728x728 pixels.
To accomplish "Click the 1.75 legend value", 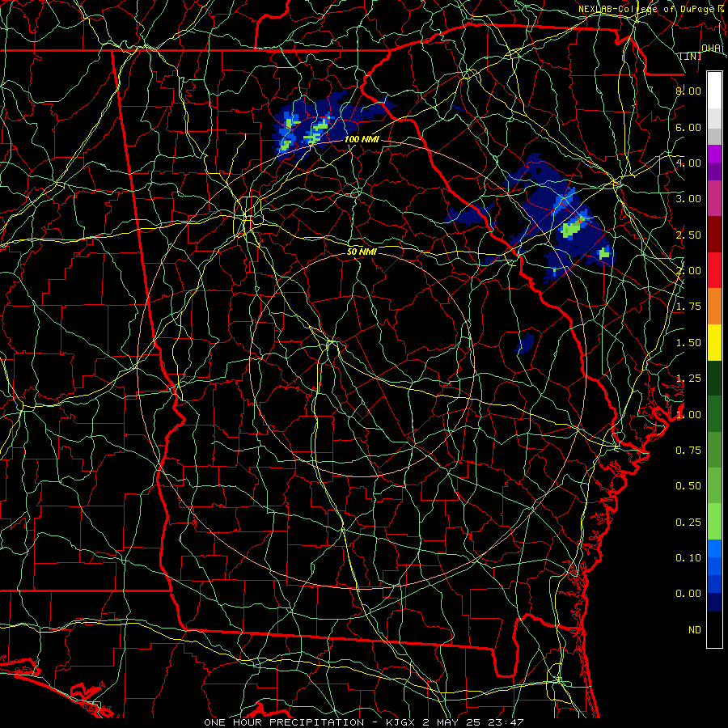I will tap(688, 307).
